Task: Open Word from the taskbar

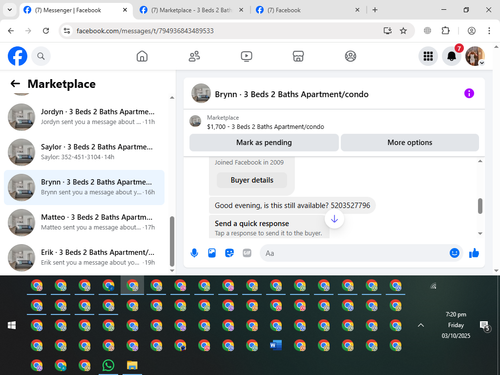Action: (276, 345)
